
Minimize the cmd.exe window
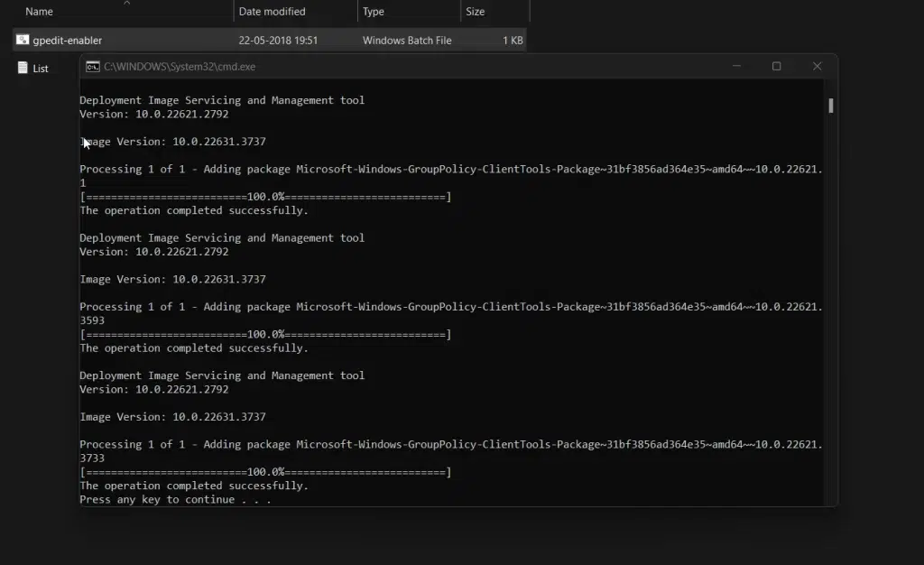click(736, 67)
